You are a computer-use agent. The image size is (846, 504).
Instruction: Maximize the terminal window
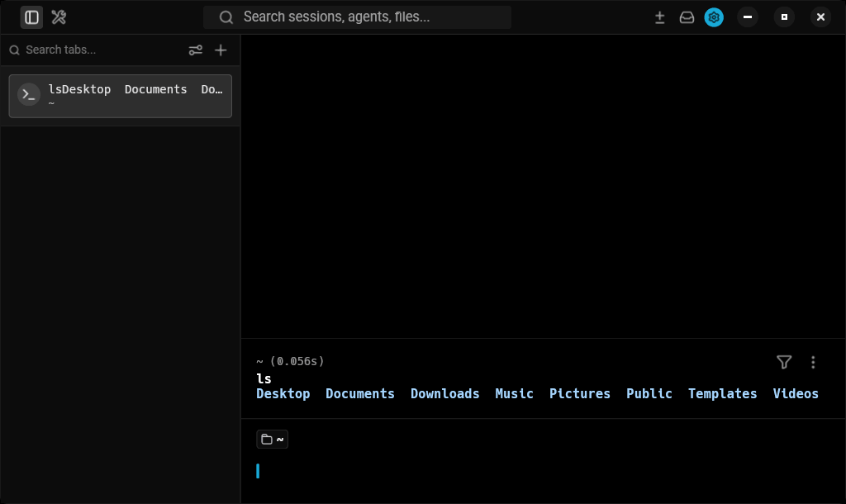pos(784,17)
